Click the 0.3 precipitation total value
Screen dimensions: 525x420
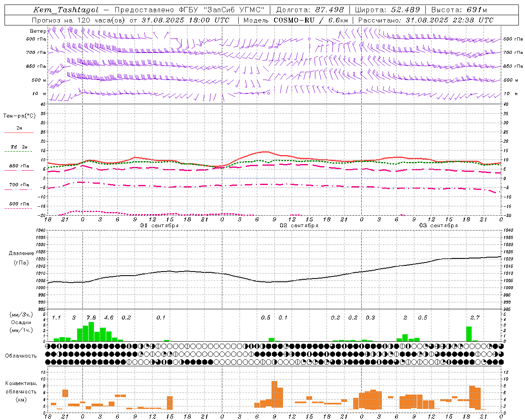(x=370, y=318)
